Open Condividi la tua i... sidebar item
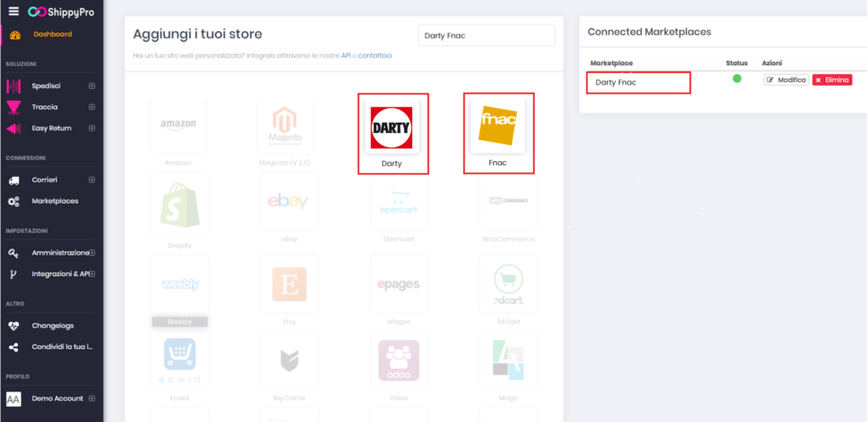The image size is (868, 422). [x=62, y=347]
